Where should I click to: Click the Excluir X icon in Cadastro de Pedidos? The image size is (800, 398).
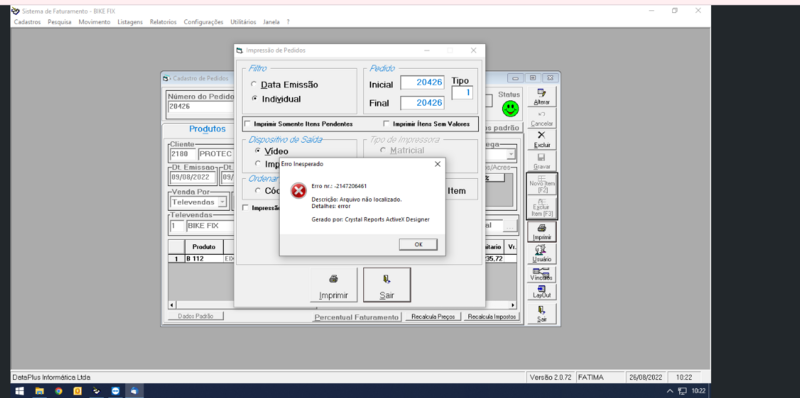[541, 139]
